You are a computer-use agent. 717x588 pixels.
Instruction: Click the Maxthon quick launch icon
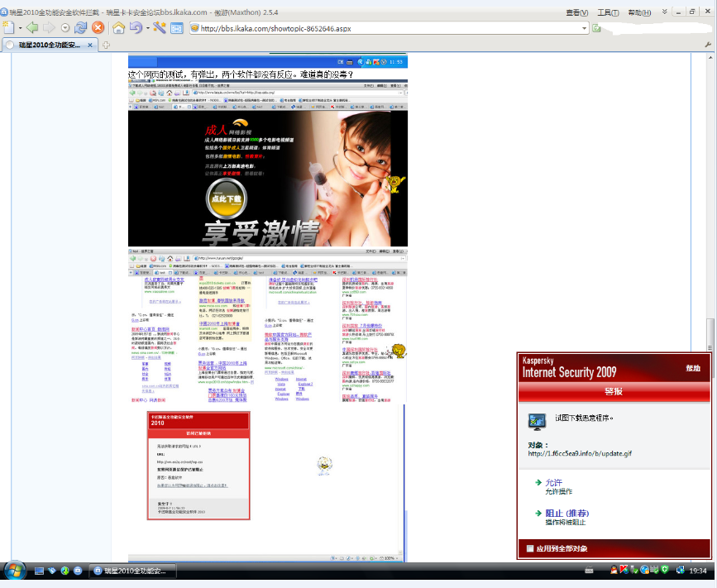(78, 570)
